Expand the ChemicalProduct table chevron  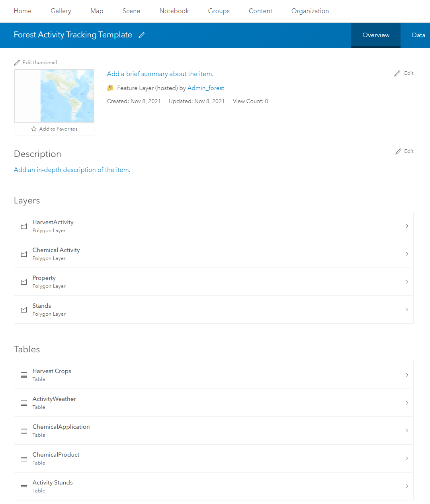(407, 459)
